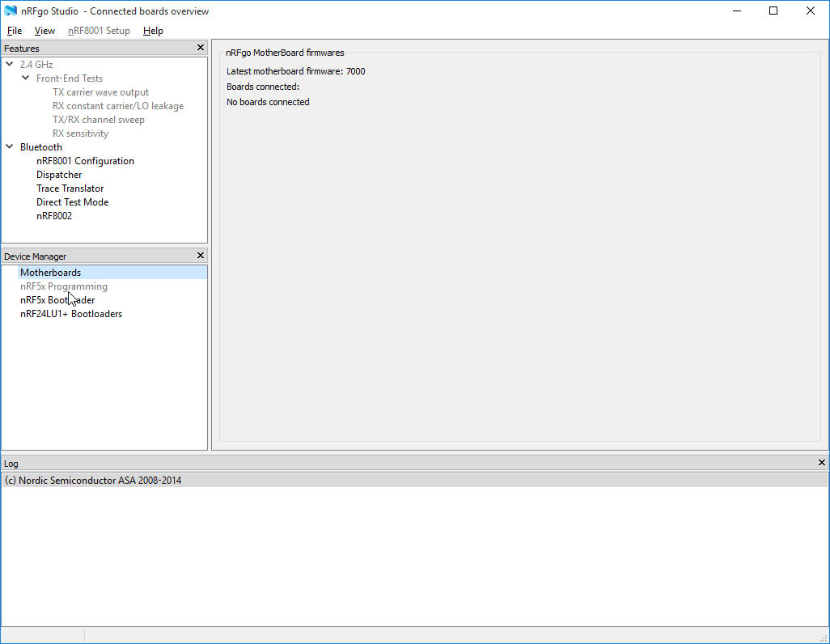Minimize the nRFgo Studio window
830x644 pixels.
pyautogui.click(x=737, y=11)
